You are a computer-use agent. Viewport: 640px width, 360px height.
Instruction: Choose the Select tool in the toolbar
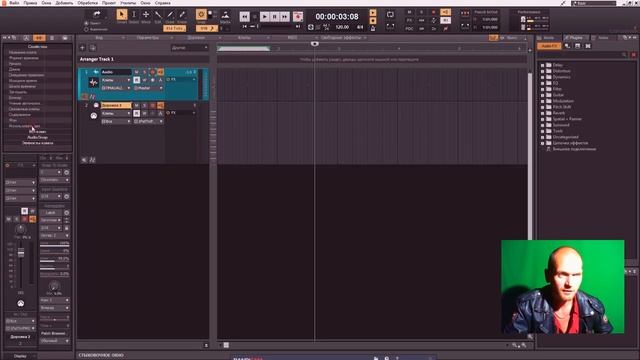click(133, 15)
